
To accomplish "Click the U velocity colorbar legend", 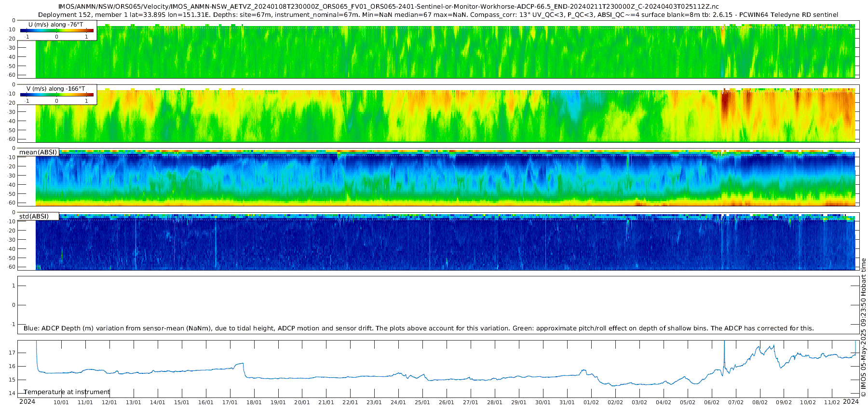I will pos(56,30).
